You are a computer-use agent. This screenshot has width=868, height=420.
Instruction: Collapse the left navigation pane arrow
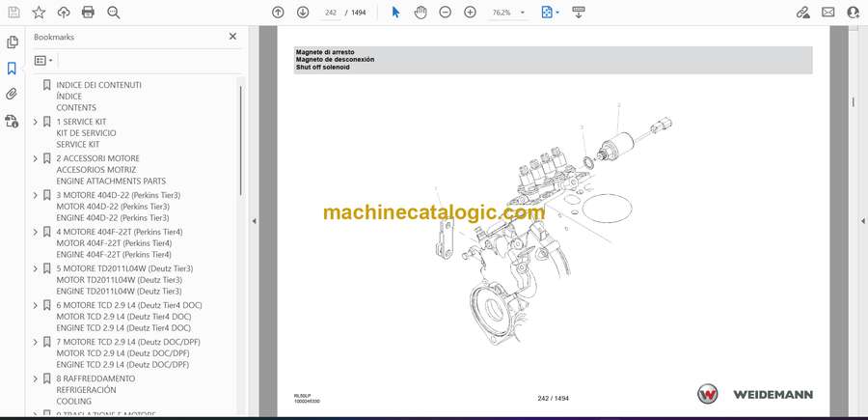[x=254, y=221]
